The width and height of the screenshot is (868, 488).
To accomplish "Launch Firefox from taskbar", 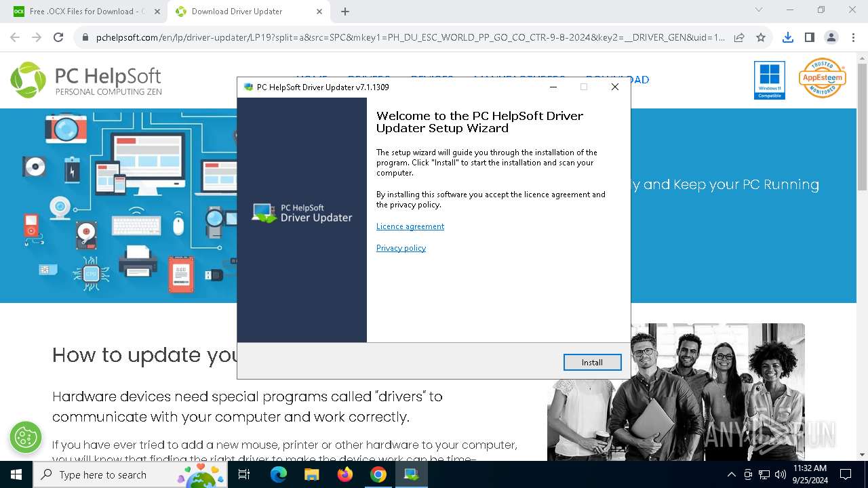I will (345, 474).
